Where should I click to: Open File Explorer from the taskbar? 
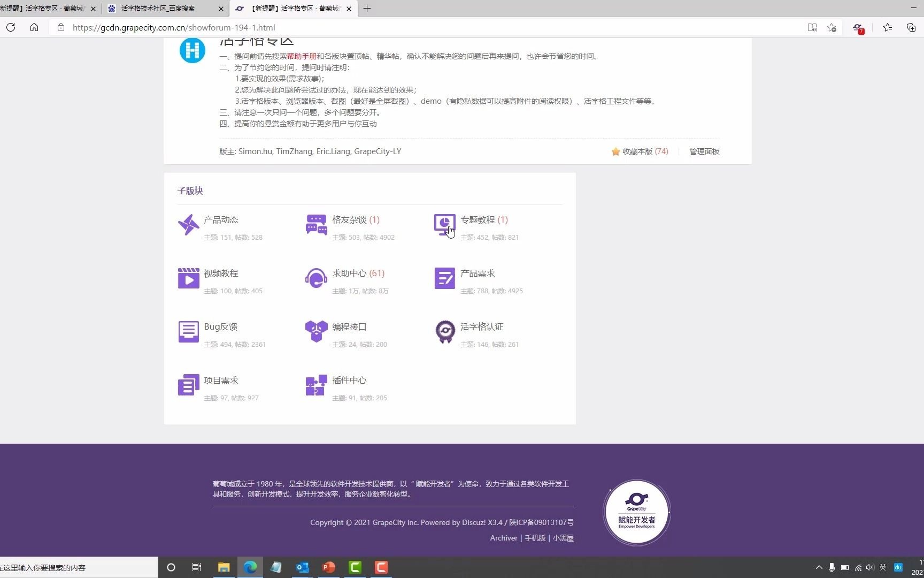(224, 567)
